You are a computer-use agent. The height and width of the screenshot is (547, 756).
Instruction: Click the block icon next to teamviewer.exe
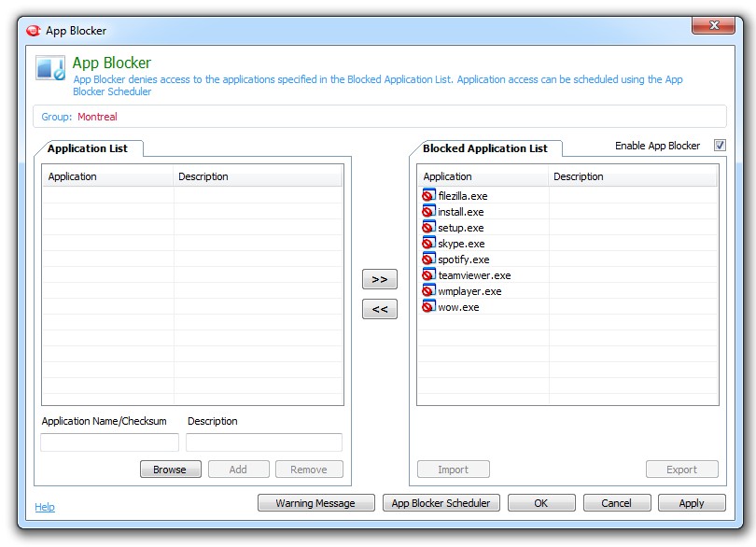(x=428, y=275)
